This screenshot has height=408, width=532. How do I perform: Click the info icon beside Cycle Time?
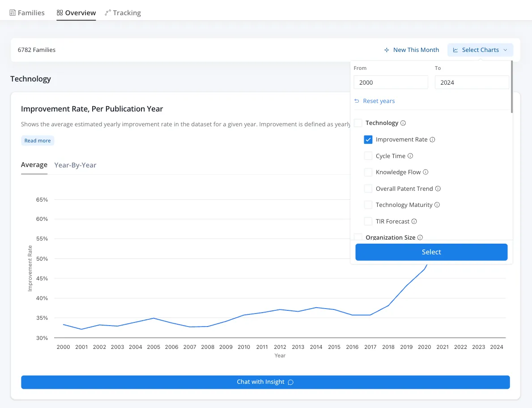pos(410,156)
